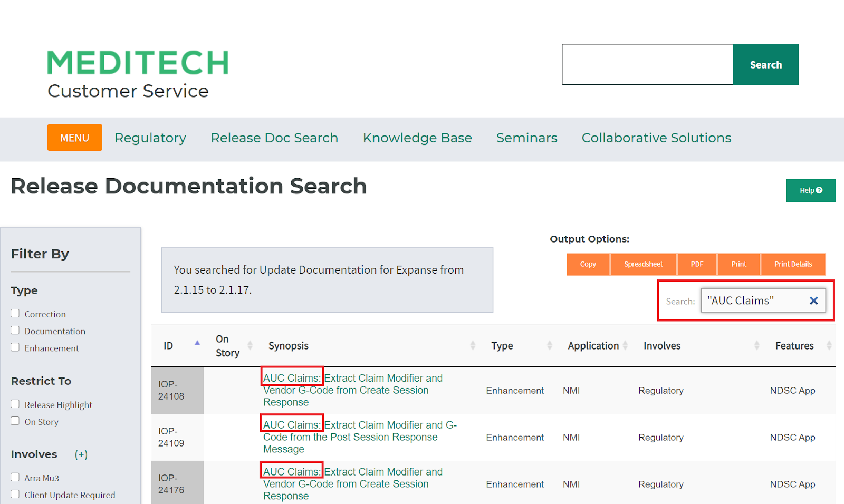Open the Help button
The height and width of the screenshot is (504, 844).
(x=811, y=190)
